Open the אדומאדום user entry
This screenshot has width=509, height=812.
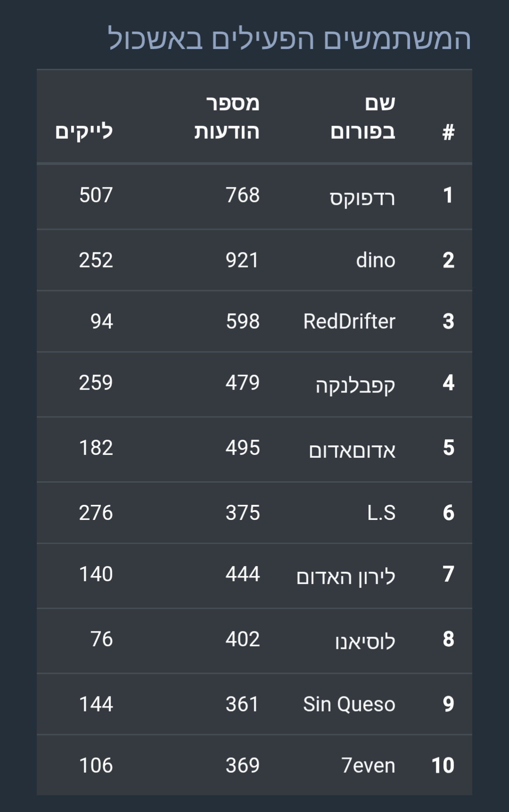(352, 450)
